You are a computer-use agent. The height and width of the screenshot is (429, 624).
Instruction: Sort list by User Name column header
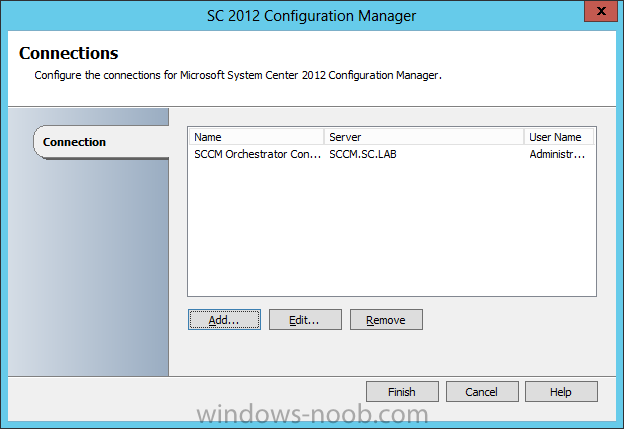tap(559, 137)
